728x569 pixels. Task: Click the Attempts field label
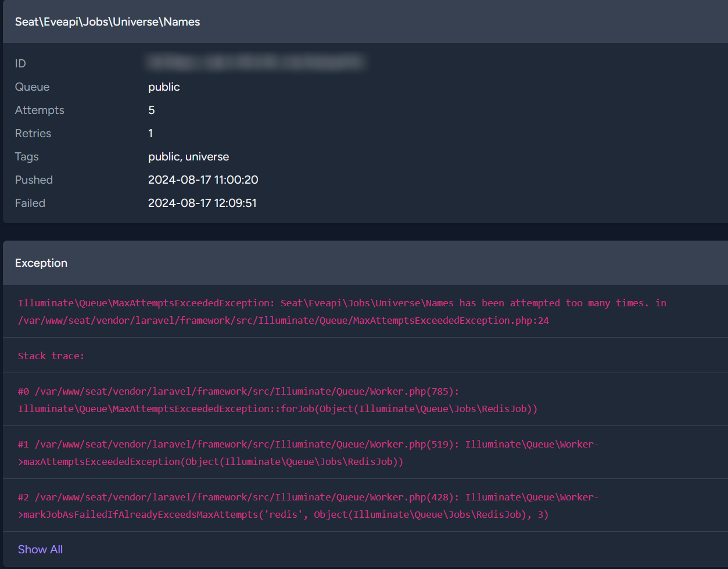pos(40,110)
